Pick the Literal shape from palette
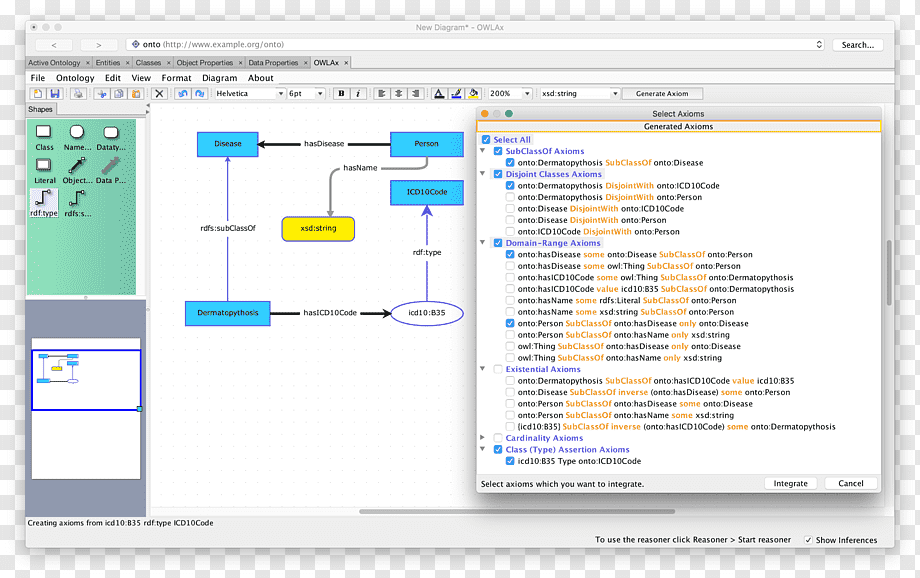 (x=44, y=171)
